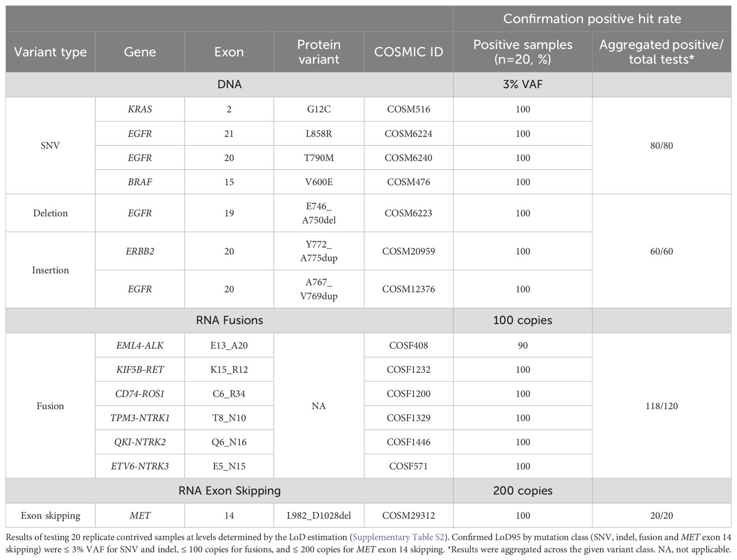This screenshot has height=560, width=737.
Task: Select the COSM12376 cell
Action: pos(408,289)
